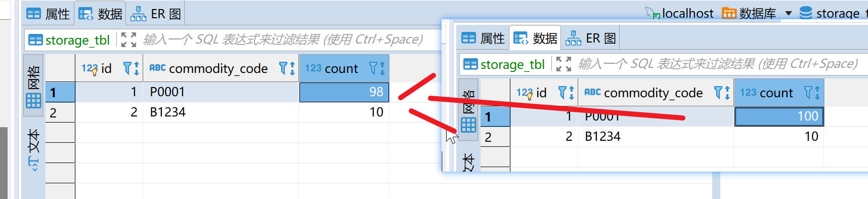Click the filter icon on the left commodity_code column
The image size is (868, 199).
(284, 68)
